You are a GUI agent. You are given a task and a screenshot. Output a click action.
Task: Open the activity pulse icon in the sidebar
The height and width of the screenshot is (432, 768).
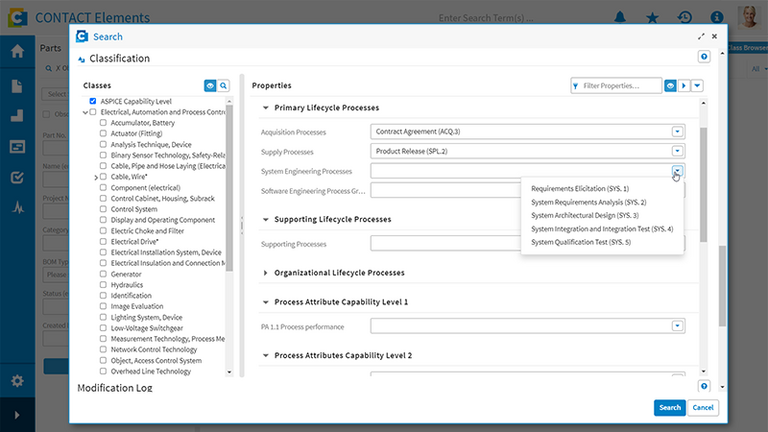[18, 208]
